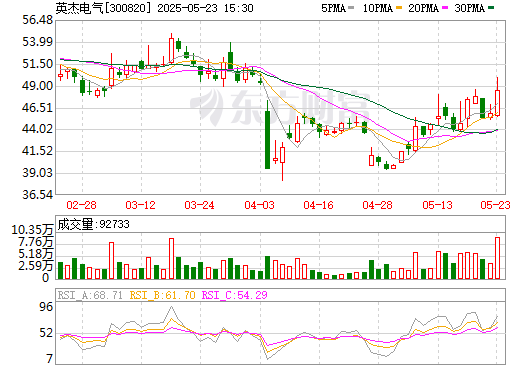Click the 44.02 price axis label

click(x=38, y=129)
